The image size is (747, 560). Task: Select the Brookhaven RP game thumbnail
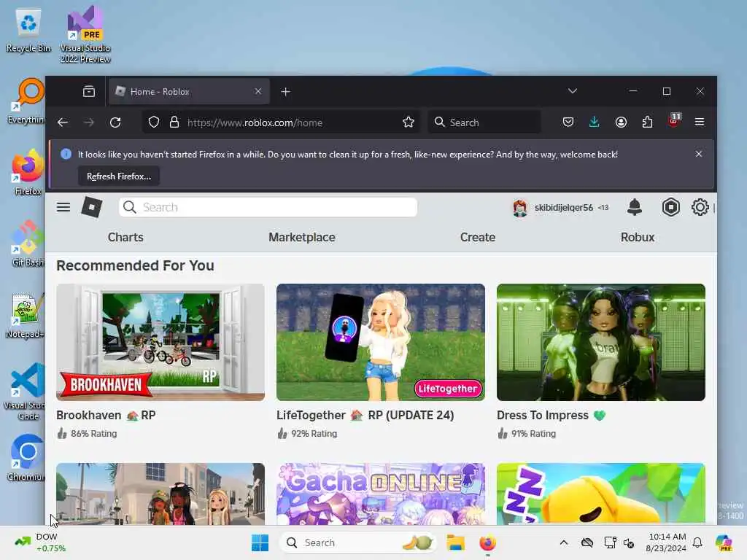click(x=160, y=343)
